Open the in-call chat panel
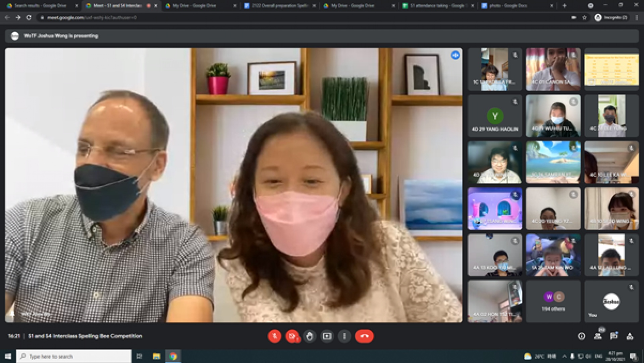The image size is (644, 363). pos(614,336)
